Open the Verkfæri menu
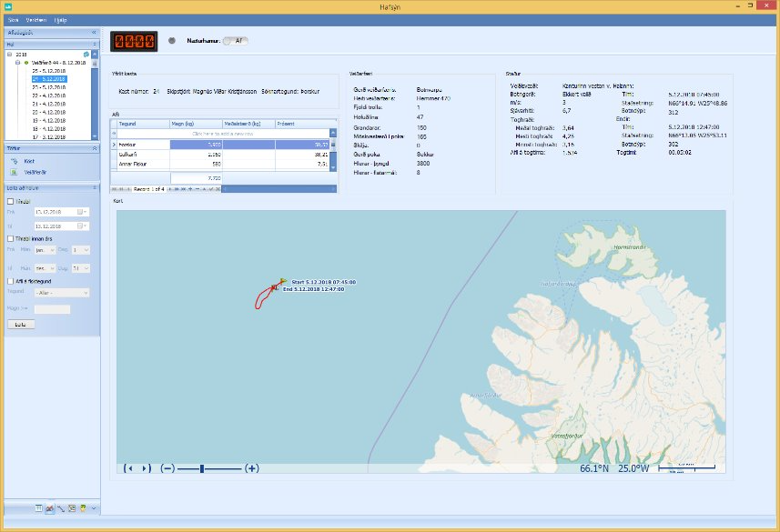The width and height of the screenshot is (780, 532). click(35, 19)
